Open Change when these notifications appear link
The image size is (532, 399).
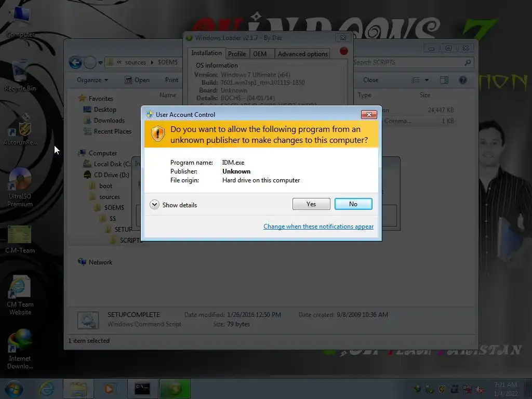[318, 227]
